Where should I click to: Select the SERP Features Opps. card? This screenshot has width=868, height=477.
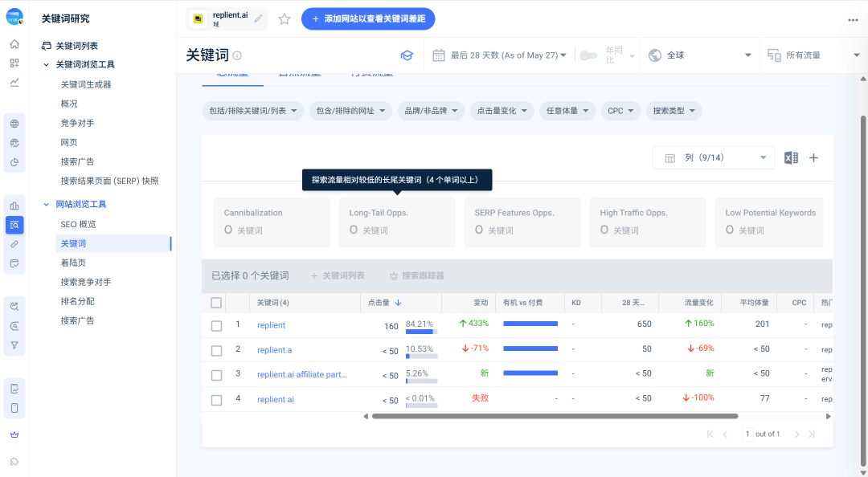coord(523,222)
